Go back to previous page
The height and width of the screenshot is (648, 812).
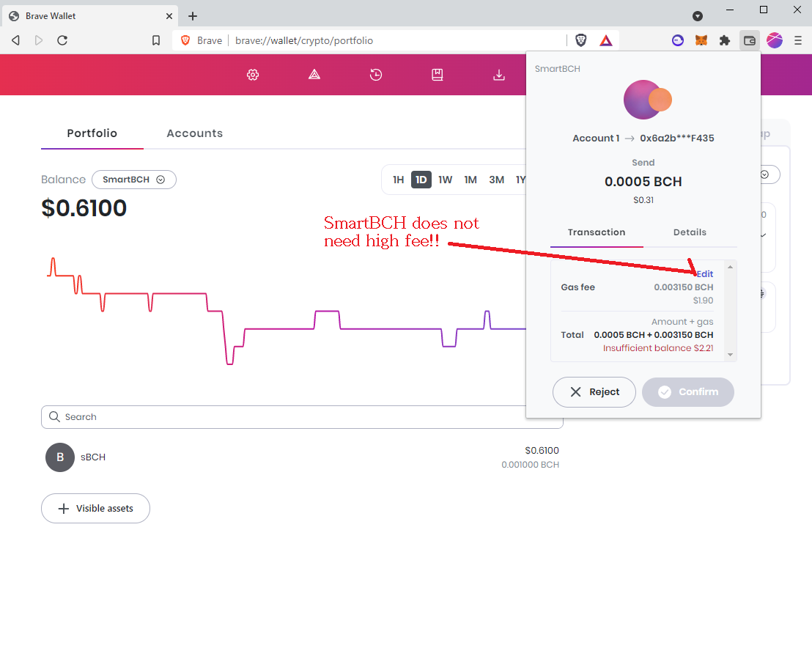15,40
